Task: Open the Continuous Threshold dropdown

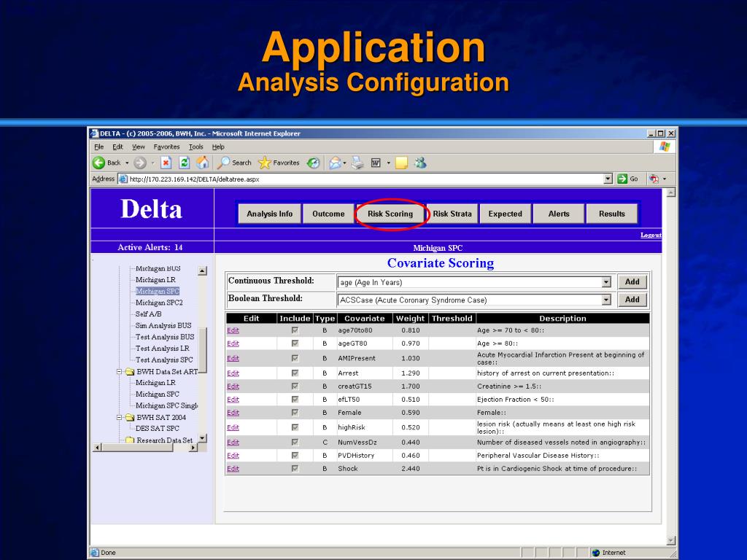Action: click(x=606, y=282)
